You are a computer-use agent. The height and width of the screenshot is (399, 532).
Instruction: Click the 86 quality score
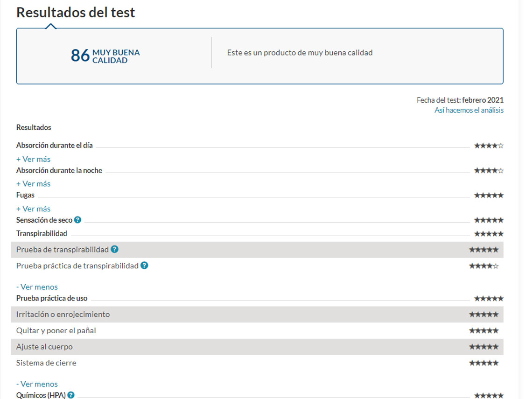pyautogui.click(x=80, y=56)
